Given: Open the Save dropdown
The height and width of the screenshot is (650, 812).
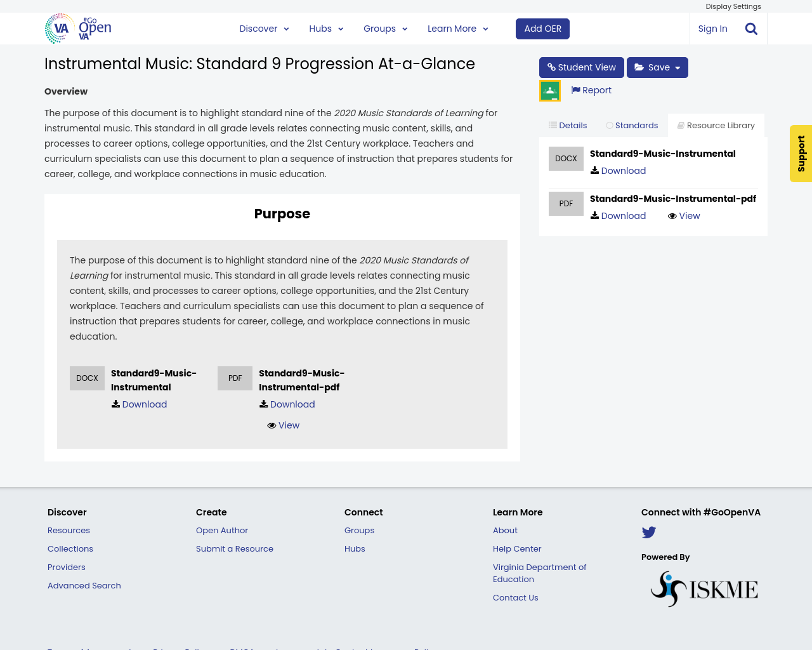Looking at the screenshot, I should [657, 67].
